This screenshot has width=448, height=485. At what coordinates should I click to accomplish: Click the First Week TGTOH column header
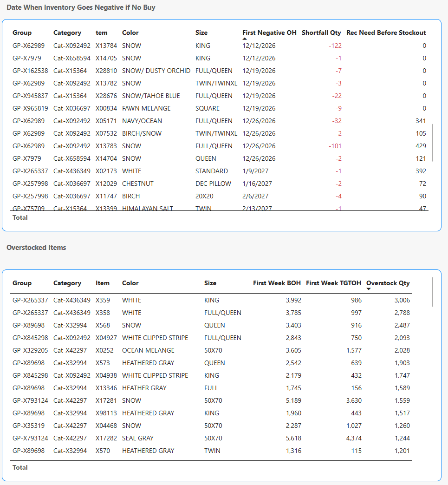coord(333,283)
